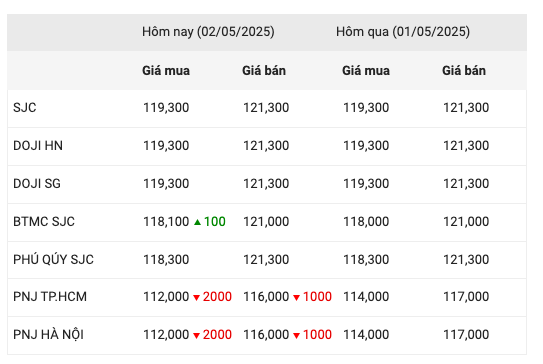This screenshot has width=543, height=364.
Task: Click the PNJ HÀ NỘI row label
Action: pyautogui.click(x=48, y=334)
